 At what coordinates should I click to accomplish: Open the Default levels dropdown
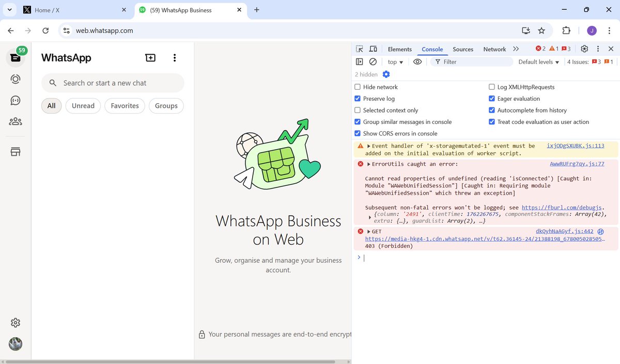click(x=539, y=62)
